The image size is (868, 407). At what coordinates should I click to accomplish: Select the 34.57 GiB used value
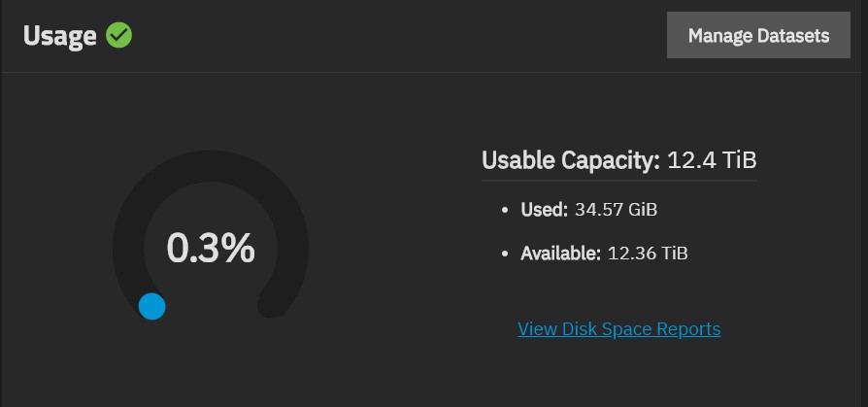617,210
